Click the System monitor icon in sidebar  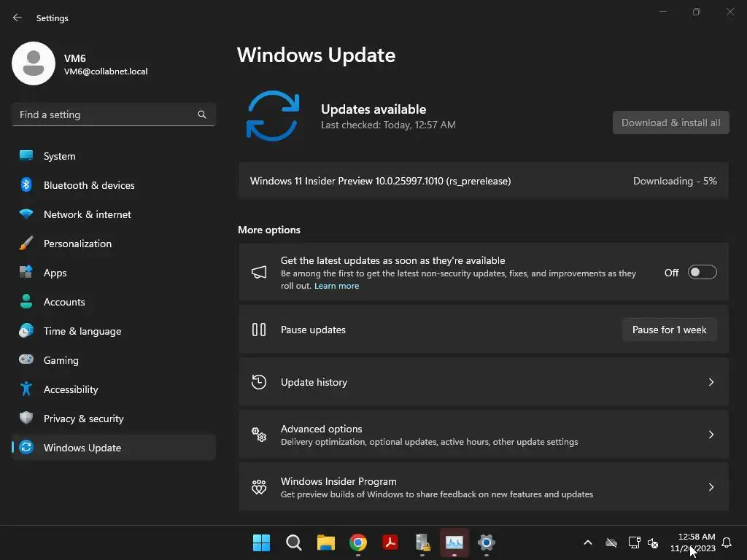(26, 156)
